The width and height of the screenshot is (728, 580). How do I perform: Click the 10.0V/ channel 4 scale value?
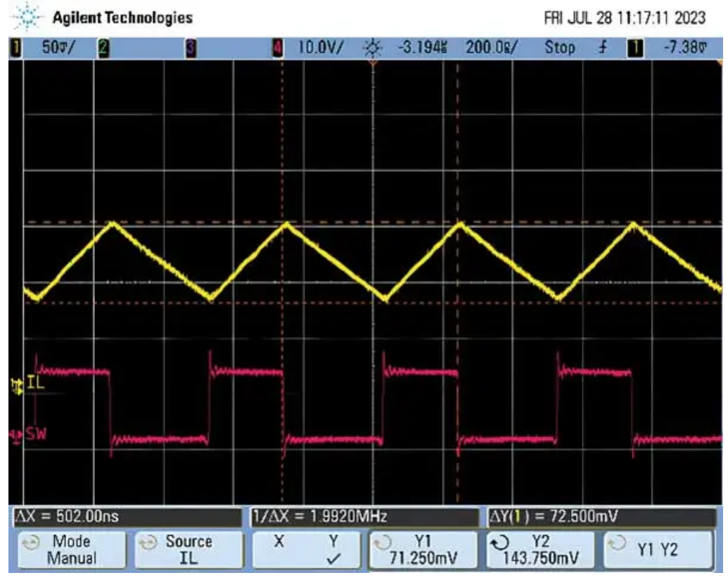[320, 47]
